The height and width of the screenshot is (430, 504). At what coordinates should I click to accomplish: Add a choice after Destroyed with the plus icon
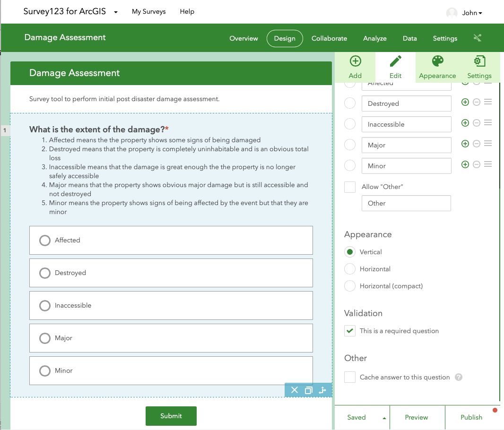(465, 102)
